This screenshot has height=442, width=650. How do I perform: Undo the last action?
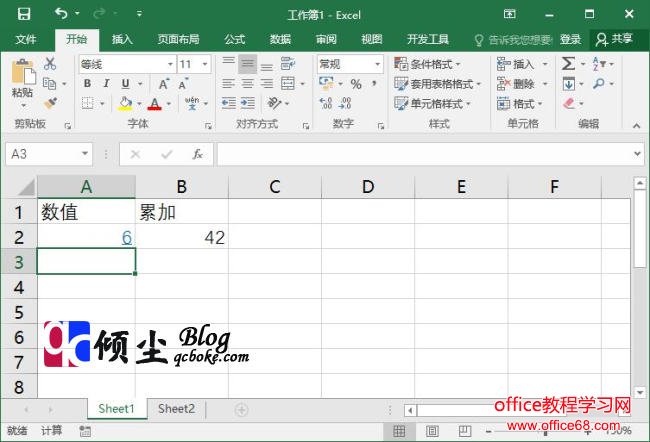pyautogui.click(x=61, y=14)
